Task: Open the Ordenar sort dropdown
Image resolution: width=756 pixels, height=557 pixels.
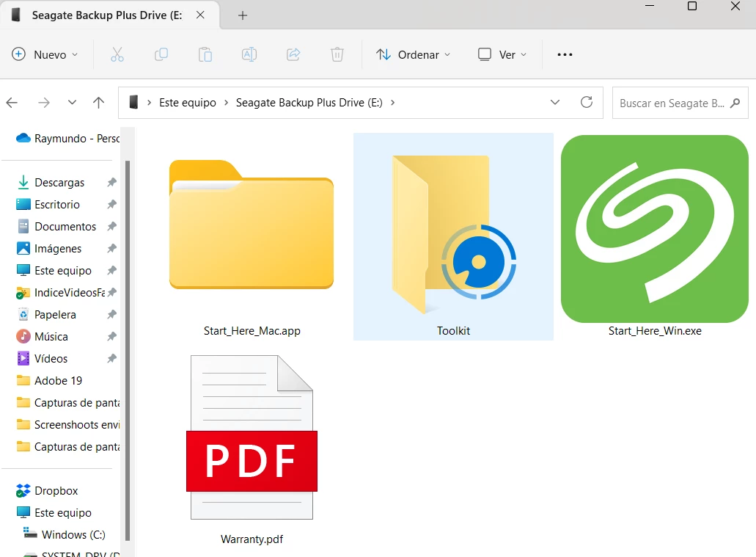Action: point(413,54)
